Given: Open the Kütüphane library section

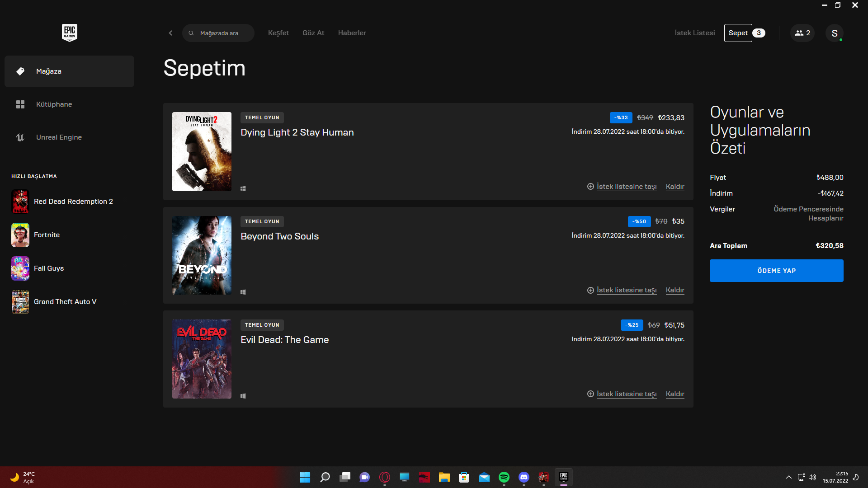Looking at the screenshot, I should coord(54,104).
